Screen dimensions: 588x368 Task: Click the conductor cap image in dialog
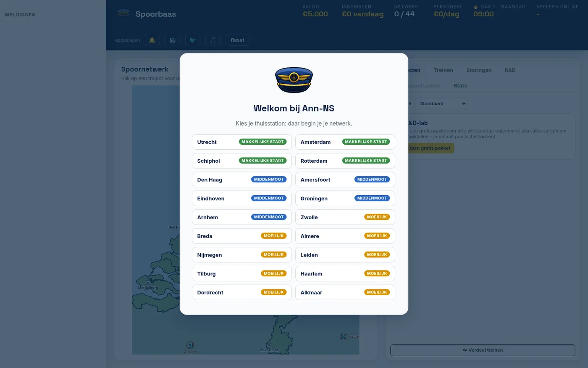tap(294, 80)
